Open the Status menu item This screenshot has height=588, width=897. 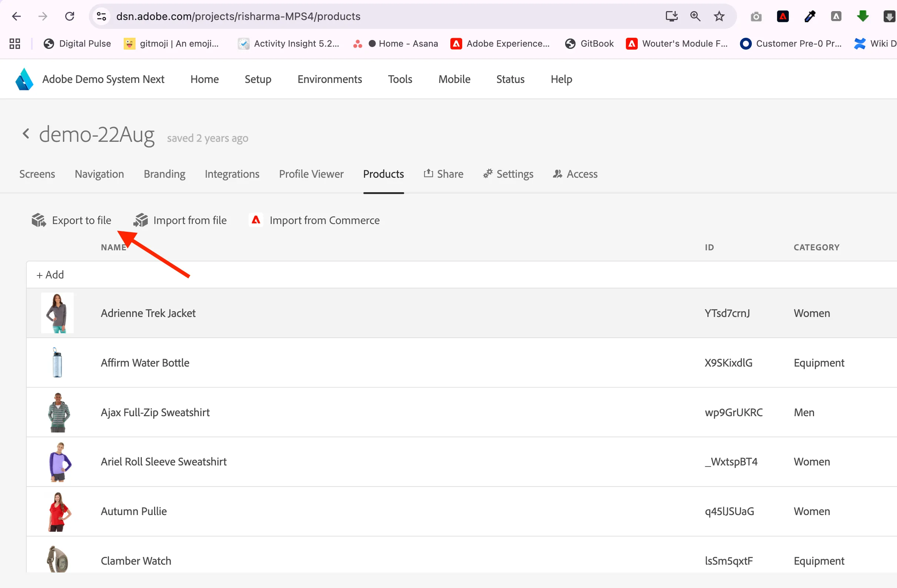pos(510,79)
